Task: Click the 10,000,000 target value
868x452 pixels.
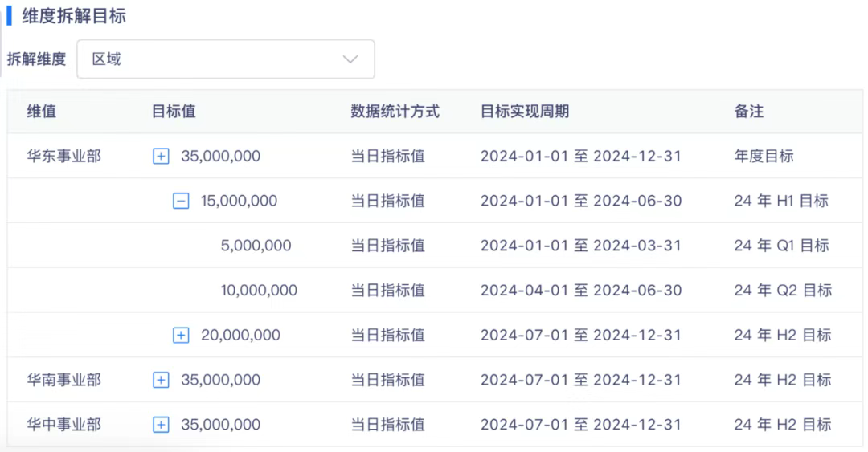Action: pyautogui.click(x=259, y=291)
